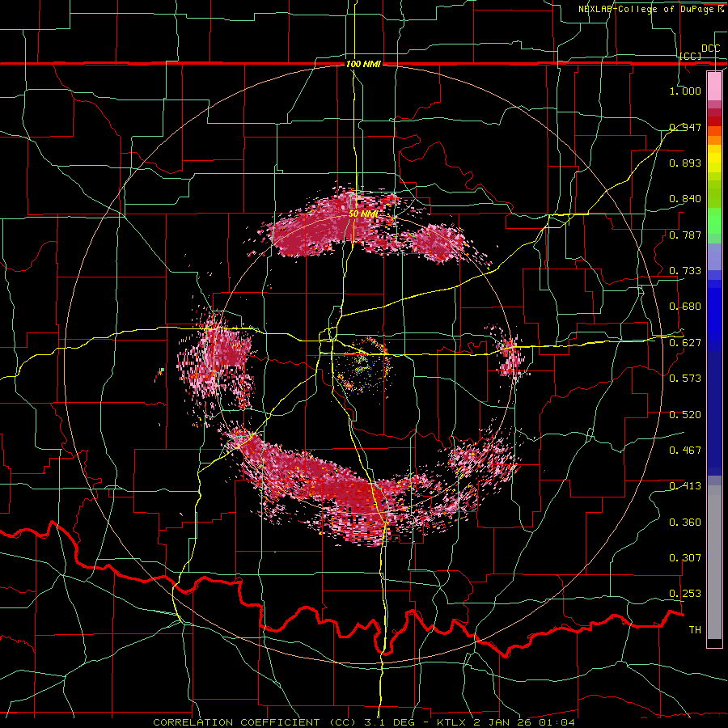Screen dimensions: 728x728
Task: Pick the light pink segment of the color bar
Action: coord(714,86)
